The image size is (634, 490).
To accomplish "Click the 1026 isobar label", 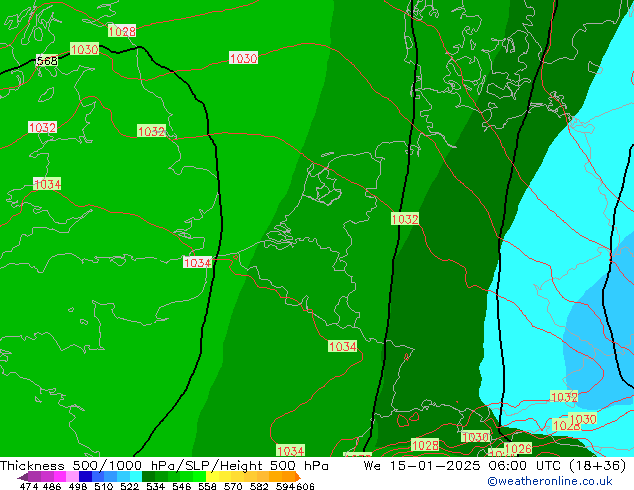I will click(518, 448).
